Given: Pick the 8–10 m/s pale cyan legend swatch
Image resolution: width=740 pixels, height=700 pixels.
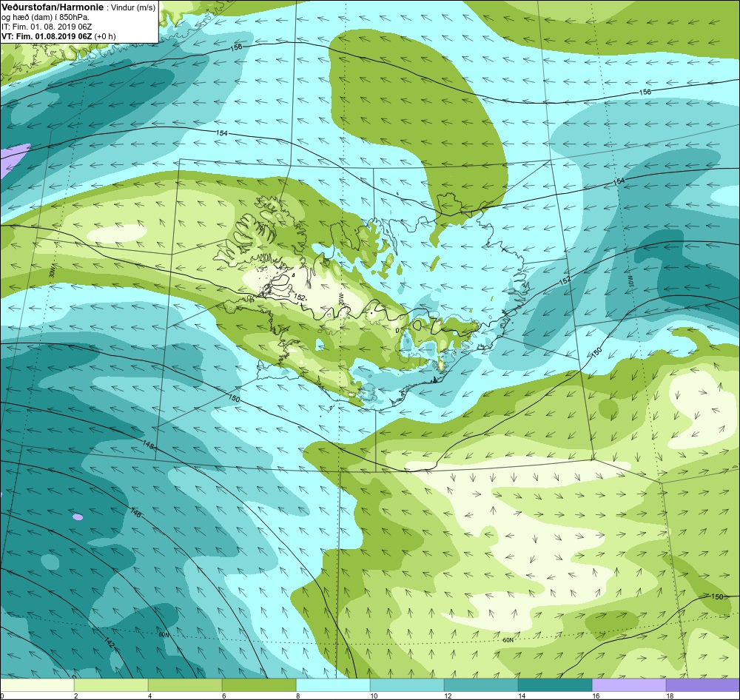Looking at the screenshot, I should [x=333, y=685].
